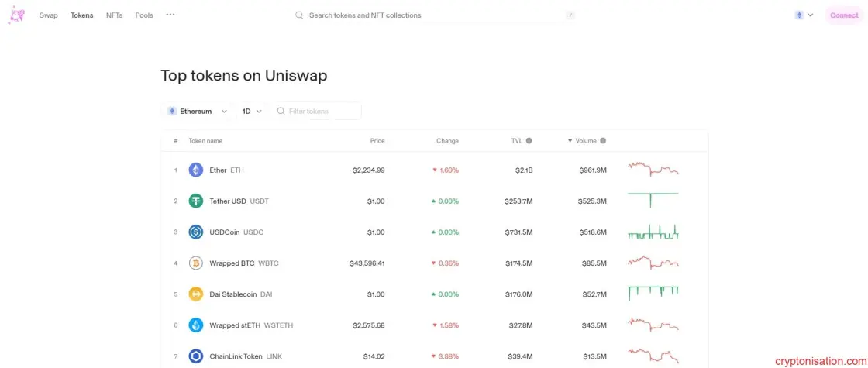Open the Wrapped stETH WSTETH row
The width and height of the screenshot is (868, 368).
(x=435, y=325)
